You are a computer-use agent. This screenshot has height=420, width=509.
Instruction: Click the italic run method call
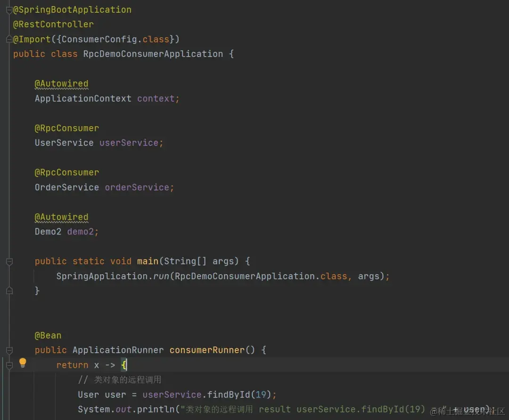(161, 276)
